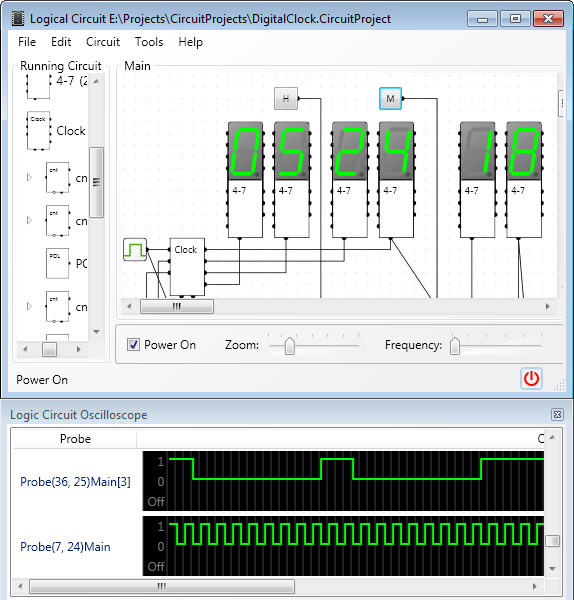Click Running Circuit horizontal scrollbar thumb
The image size is (574, 600).
coord(49,349)
